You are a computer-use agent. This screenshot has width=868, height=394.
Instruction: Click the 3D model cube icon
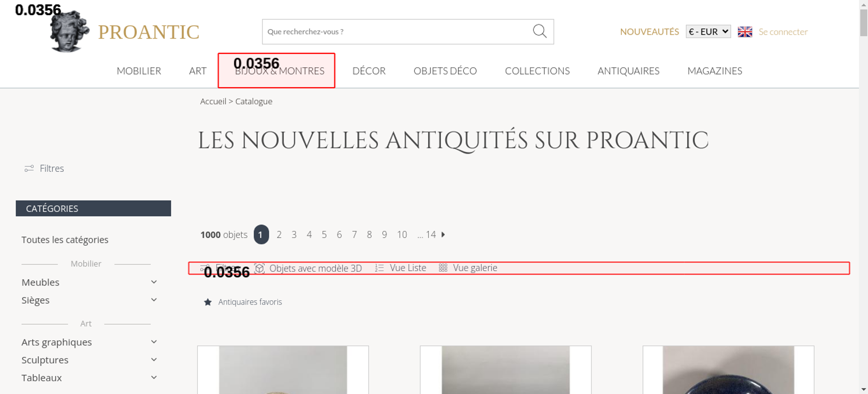260,268
